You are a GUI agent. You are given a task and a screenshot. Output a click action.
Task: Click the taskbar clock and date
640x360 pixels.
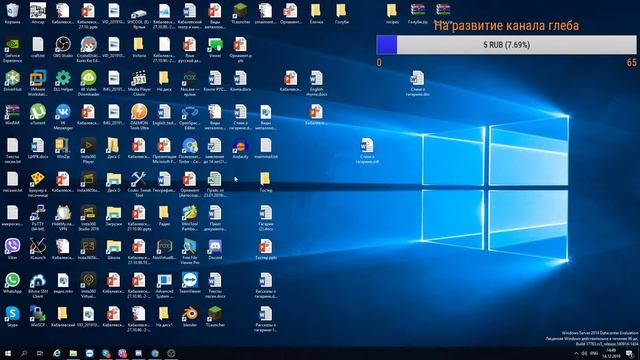[x=611, y=353]
